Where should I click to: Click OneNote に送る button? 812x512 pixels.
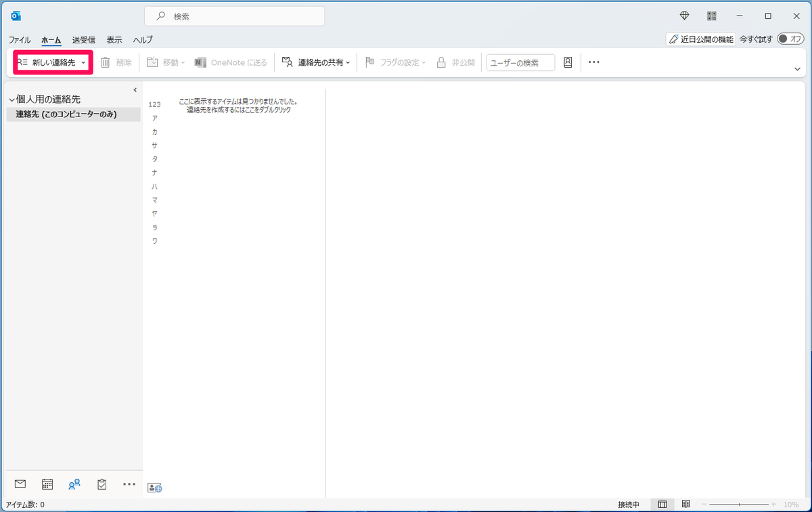point(231,62)
